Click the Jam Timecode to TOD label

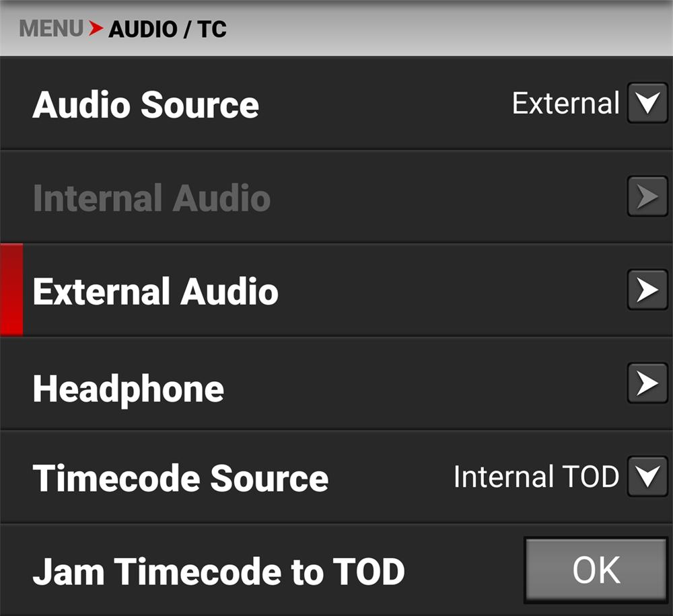219,571
